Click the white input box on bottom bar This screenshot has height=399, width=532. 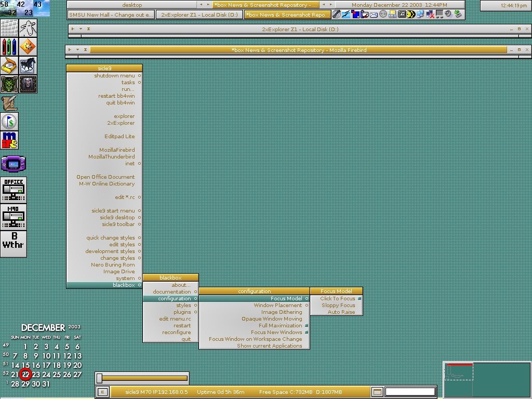[410, 392]
